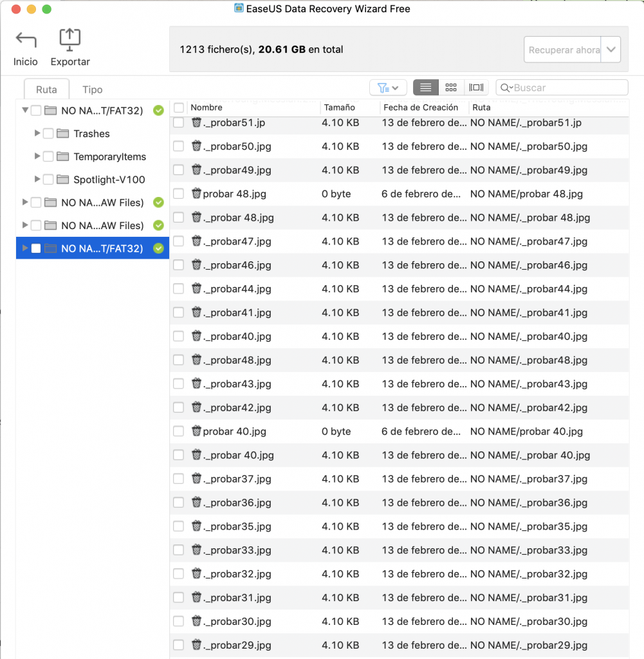Click the Trashes folder icon
This screenshot has height=659, width=644.
[x=62, y=134]
